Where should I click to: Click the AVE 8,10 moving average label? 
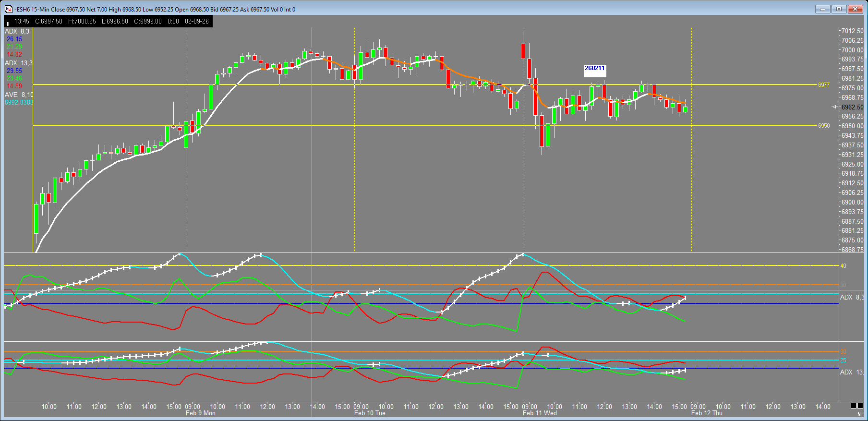(x=19, y=95)
